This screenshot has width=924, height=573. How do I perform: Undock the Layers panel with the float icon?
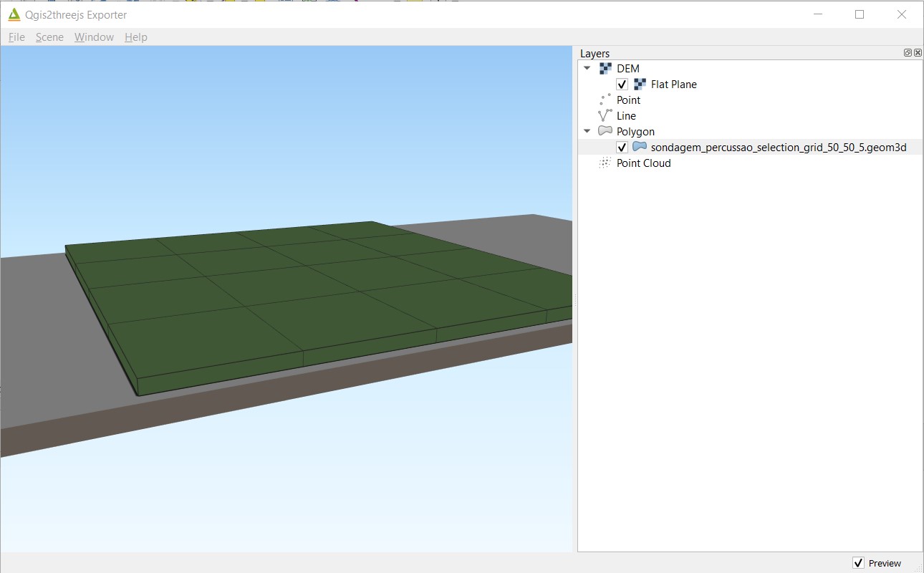(x=908, y=52)
